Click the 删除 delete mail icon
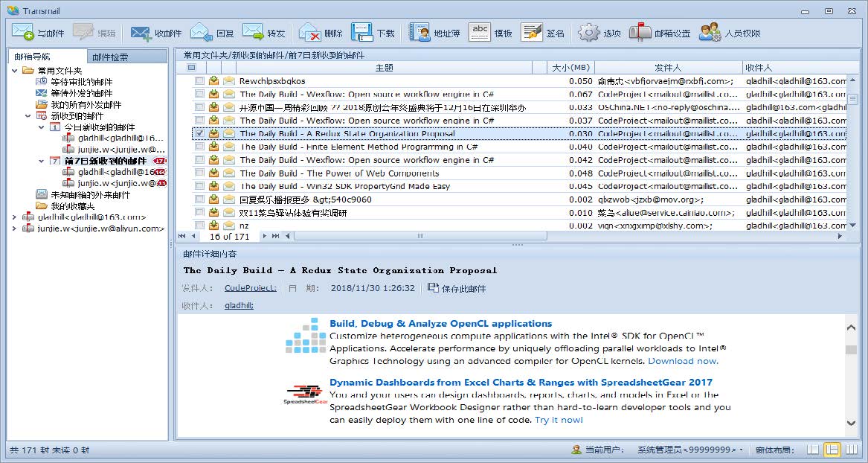This screenshot has height=463, width=868. click(309, 33)
